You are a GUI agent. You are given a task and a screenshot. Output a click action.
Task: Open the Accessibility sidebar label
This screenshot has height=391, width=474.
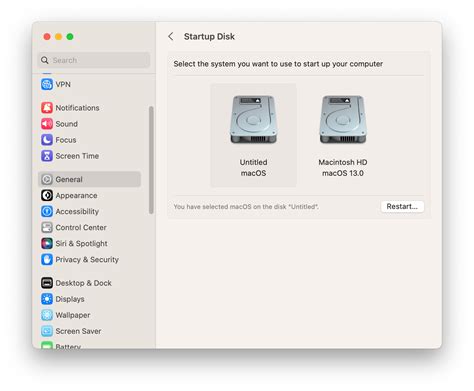pyautogui.click(x=77, y=212)
